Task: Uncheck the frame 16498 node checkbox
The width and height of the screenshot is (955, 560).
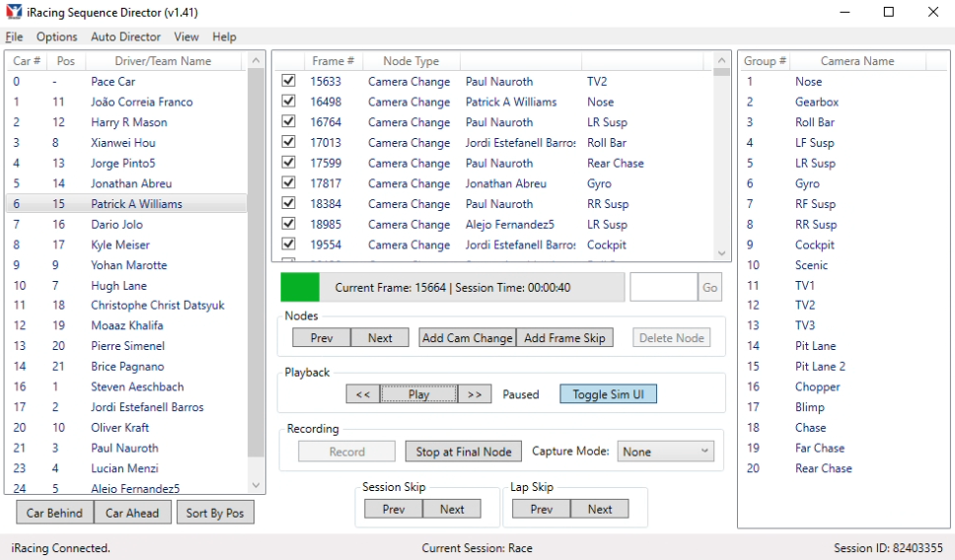Action: tap(289, 101)
